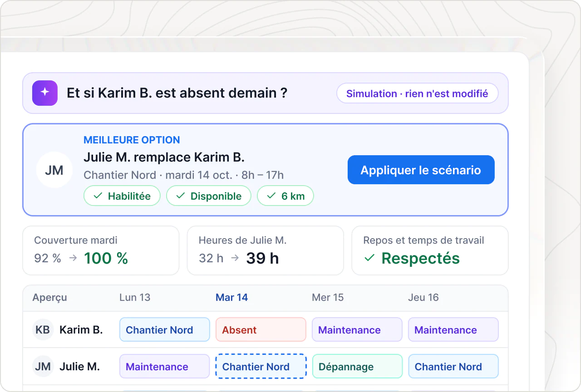Click the Julie M. remplace Karim B. title
581x392 pixels.
point(164,157)
